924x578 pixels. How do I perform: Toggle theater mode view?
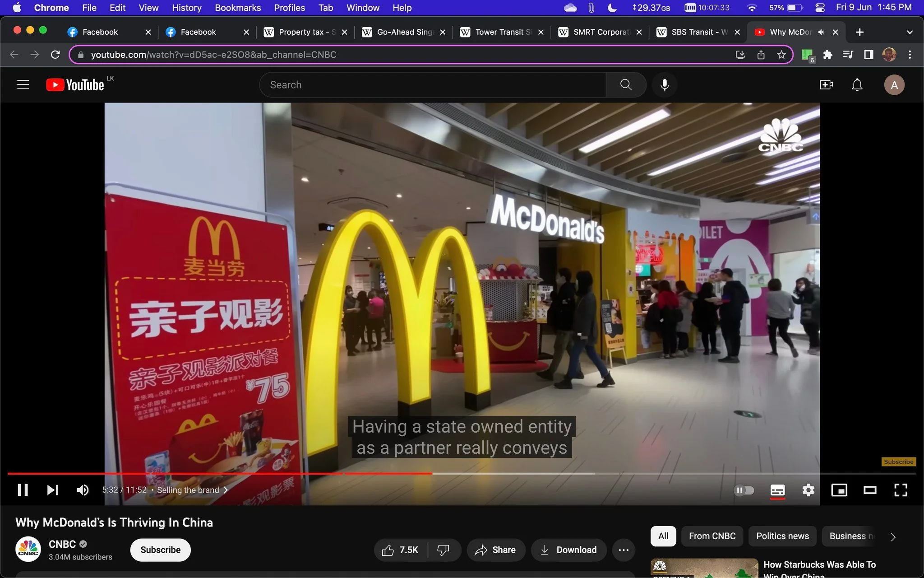[x=870, y=490]
